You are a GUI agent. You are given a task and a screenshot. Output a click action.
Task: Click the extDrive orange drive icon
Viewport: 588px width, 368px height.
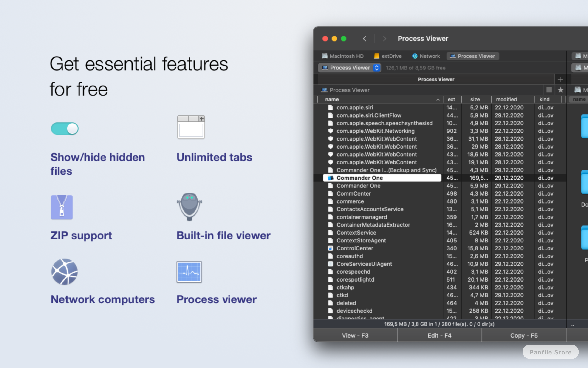tap(377, 56)
